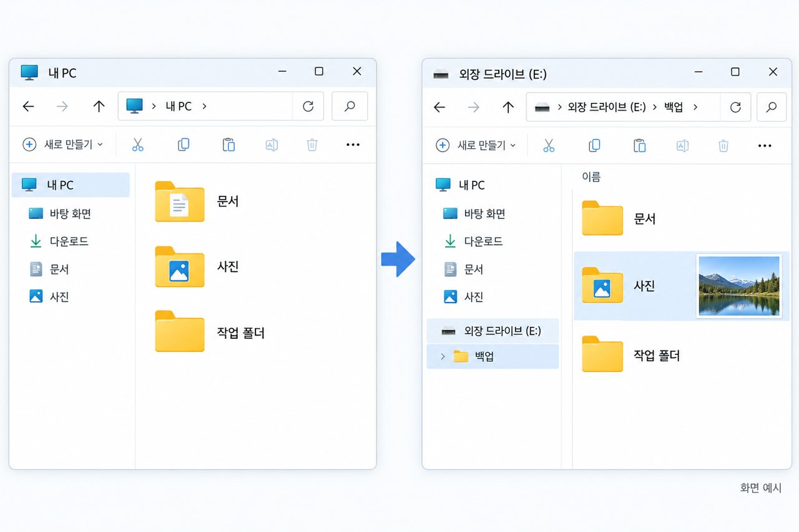Viewport: 799px width, 532px height.
Task: Click the search box in 내 PC window
Action: point(350,106)
